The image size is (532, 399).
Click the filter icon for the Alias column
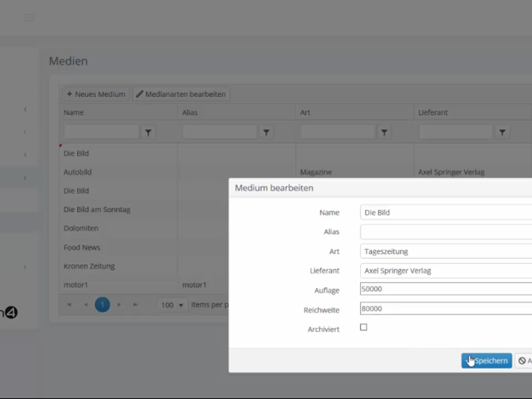pyautogui.click(x=267, y=133)
